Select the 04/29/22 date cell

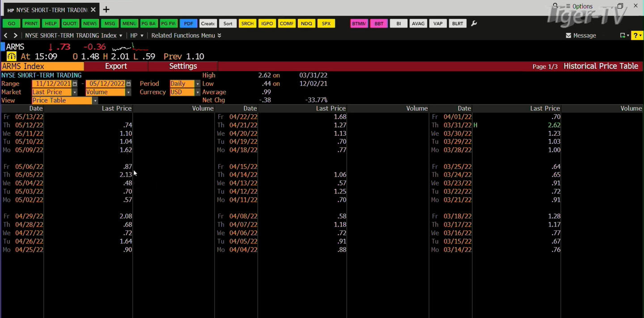[29, 216]
